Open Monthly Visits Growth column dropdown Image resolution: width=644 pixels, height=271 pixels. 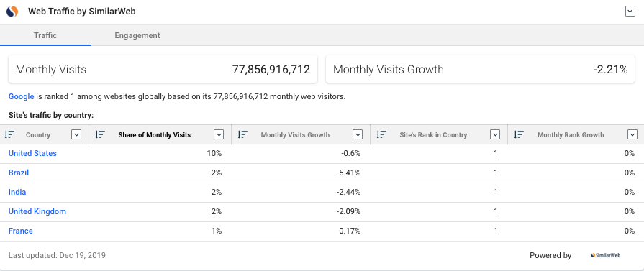click(x=358, y=134)
